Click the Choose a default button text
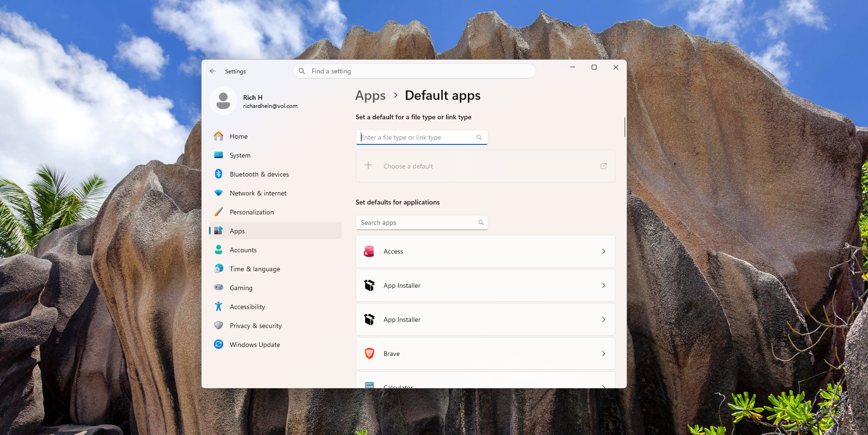Screen dimensions: 868x435 coord(408,166)
